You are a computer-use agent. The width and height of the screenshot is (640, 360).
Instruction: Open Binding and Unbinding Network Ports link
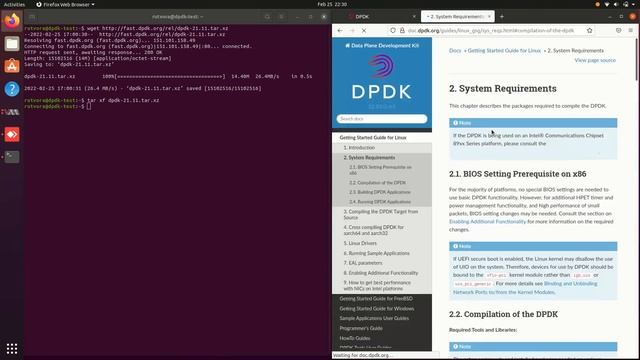point(525,288)
